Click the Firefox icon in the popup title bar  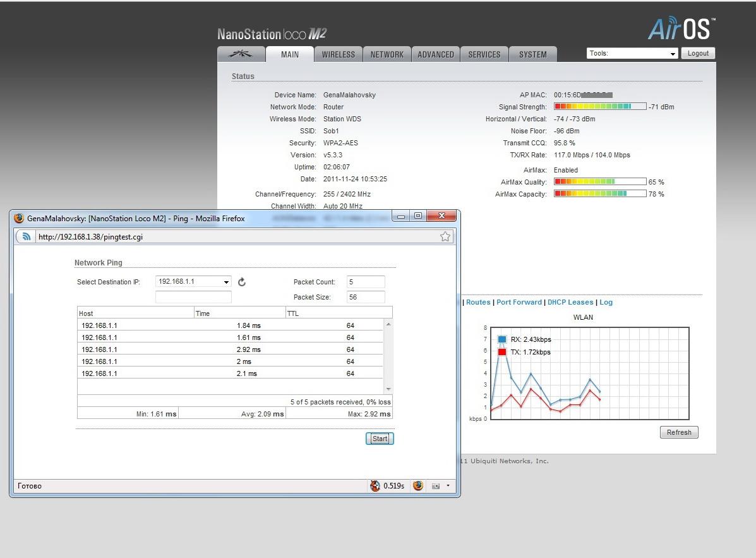pyautogui.click(x=19, y=218)
